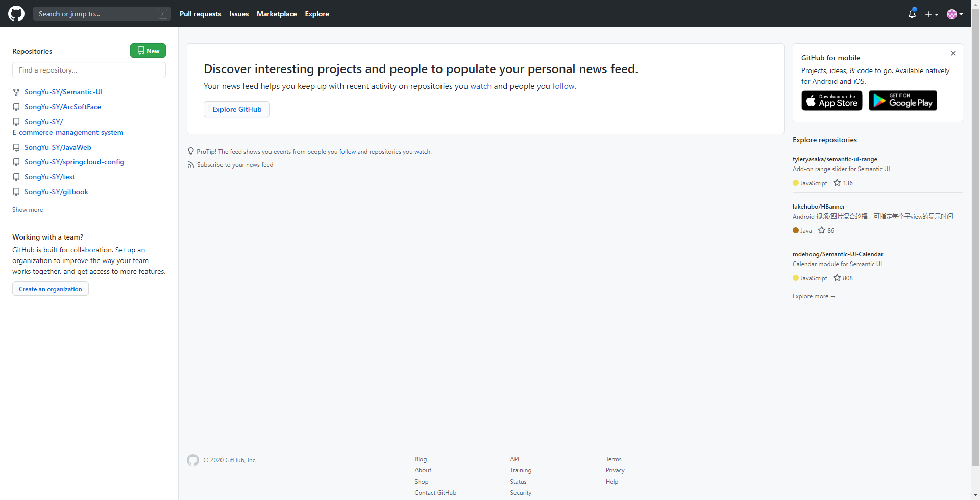This screenshot has width=980, height=500.
Task: Focus the Search or jump to field
Action: point(102,14)
